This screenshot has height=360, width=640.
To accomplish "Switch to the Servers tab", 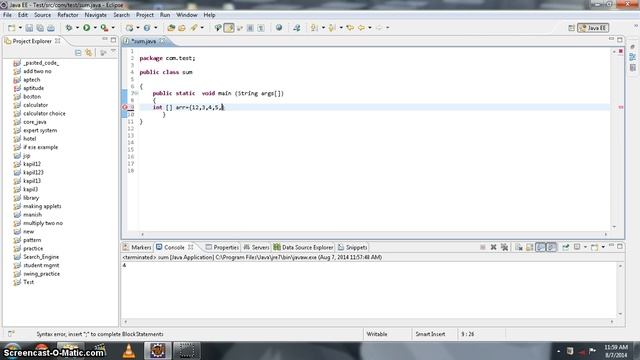I will point(256,247).
